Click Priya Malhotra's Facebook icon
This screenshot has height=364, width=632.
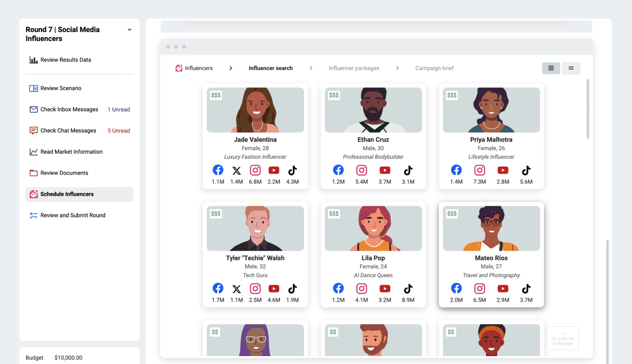(x=456, y=170)
